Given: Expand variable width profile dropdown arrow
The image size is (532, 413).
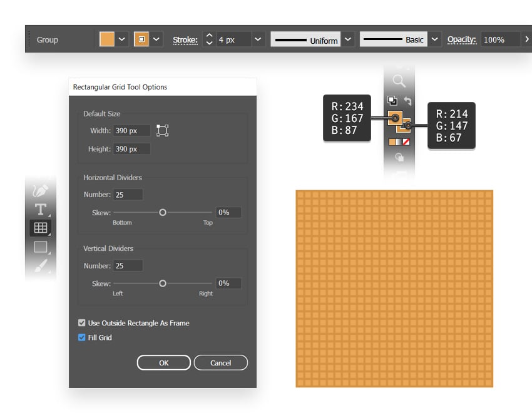Looking at the screenshot, I should coord(348,39).
